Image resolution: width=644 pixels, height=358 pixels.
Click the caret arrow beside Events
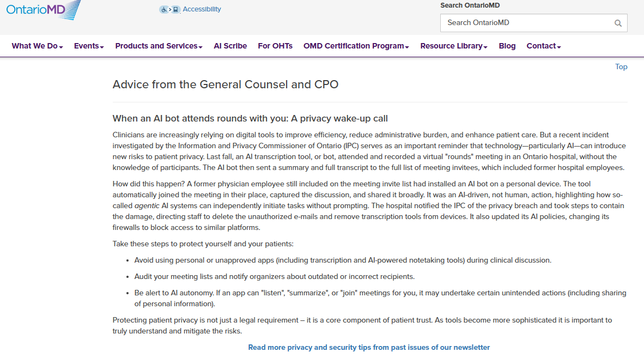click(102, 47)
